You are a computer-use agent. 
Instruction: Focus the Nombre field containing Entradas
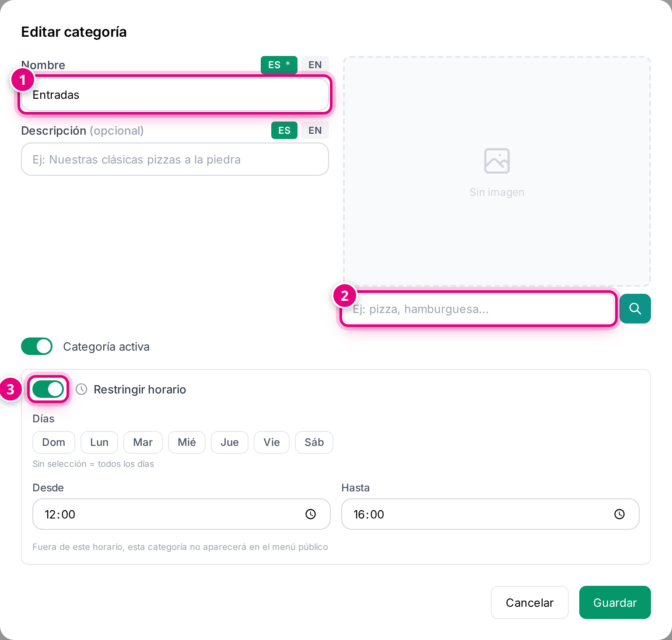(175, 94)
